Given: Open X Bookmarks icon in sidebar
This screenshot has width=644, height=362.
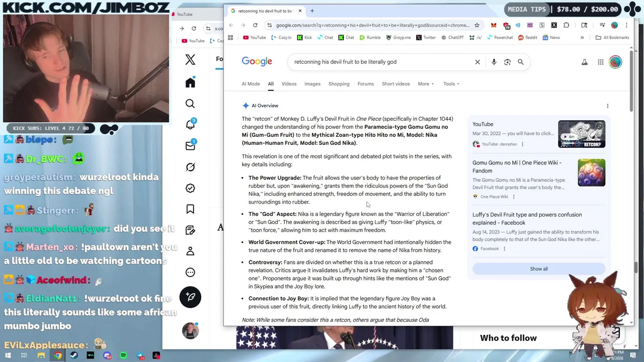Looking at the screenshot, I should click(190, 209).
